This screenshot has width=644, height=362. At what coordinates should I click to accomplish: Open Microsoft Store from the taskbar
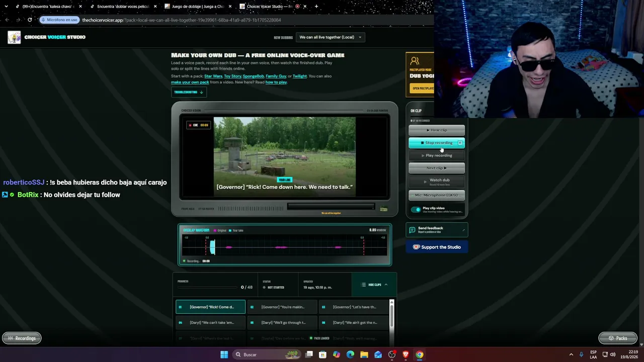coord(323,354)
